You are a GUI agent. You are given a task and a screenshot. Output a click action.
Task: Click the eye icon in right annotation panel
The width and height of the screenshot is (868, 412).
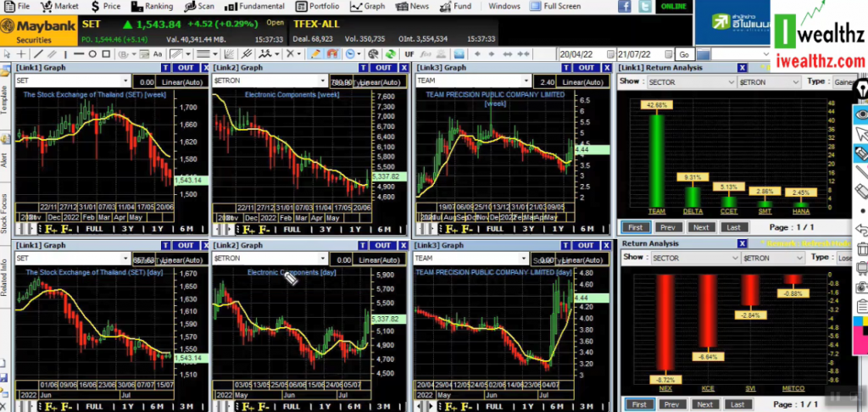pyautogui.click(x=861, y=114)
